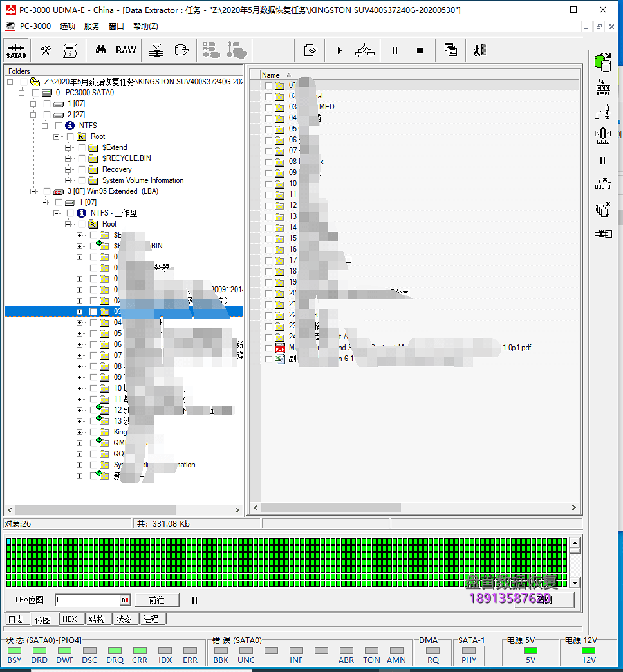The width and height of the screenshot is (623, 672).
Task: Tick checkbox for 0 - PC3000 SATA0
Action: 35,93
